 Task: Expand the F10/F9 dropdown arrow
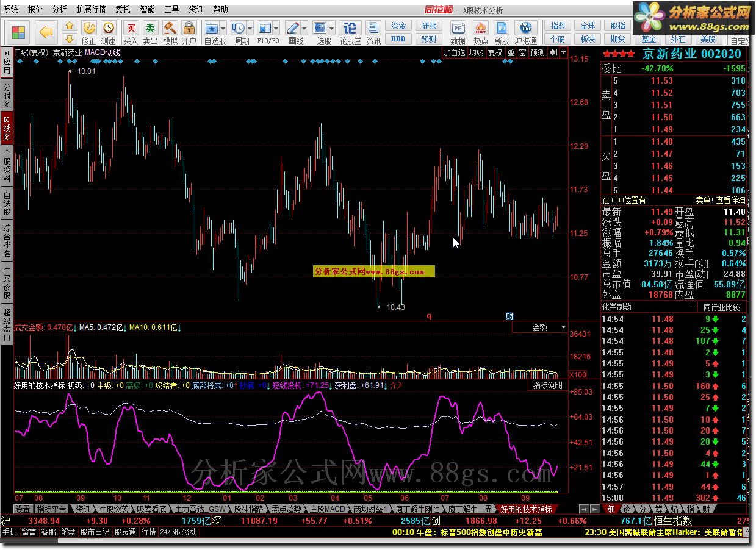276,28
